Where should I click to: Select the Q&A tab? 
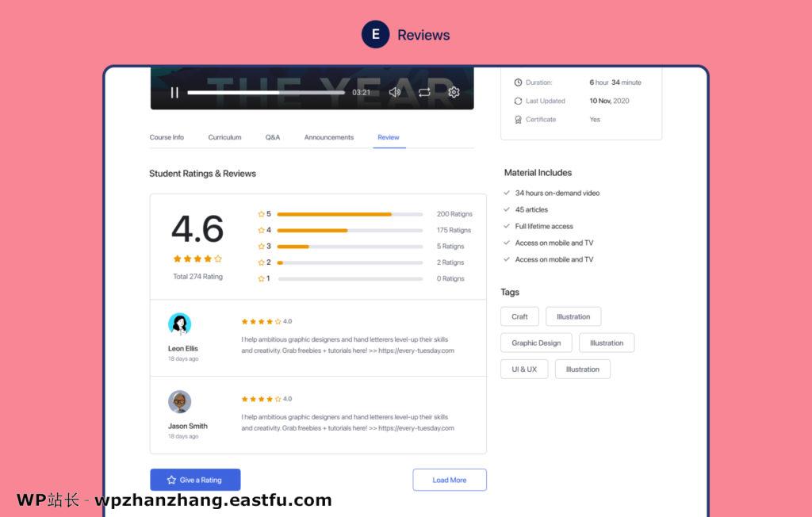pyautogui.click(x=272, y=136)
